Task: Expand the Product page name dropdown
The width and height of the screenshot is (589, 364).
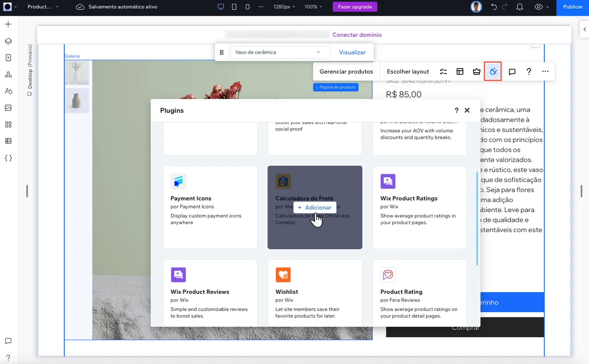Action: [x=43, y=7]
